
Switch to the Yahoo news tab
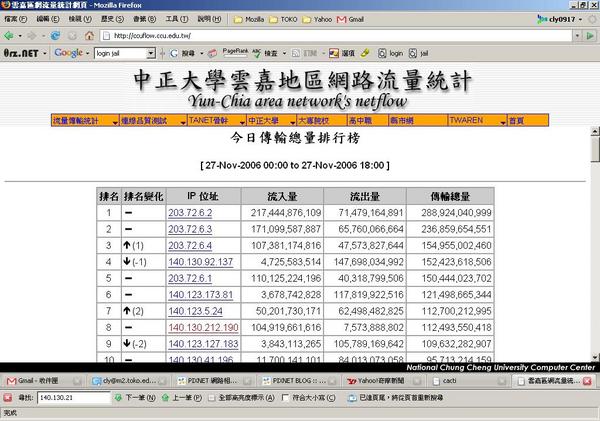pos(385,381)
